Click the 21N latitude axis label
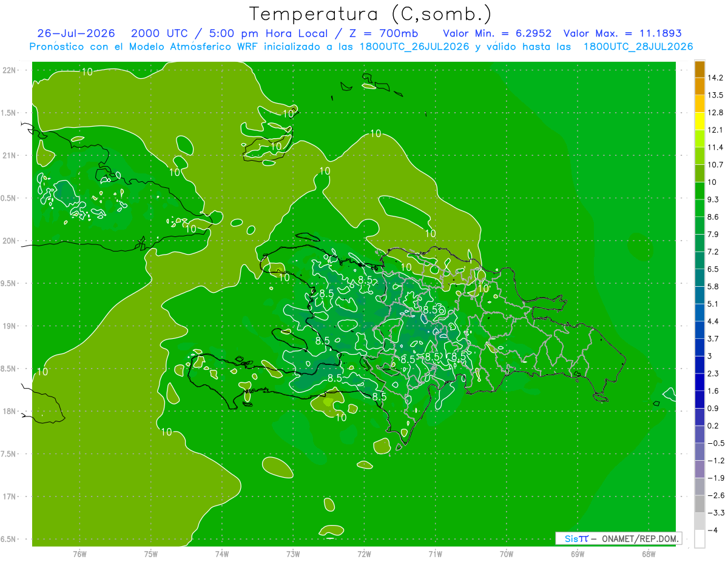Viewport: 728px width, 562px height. click(10, 155)
